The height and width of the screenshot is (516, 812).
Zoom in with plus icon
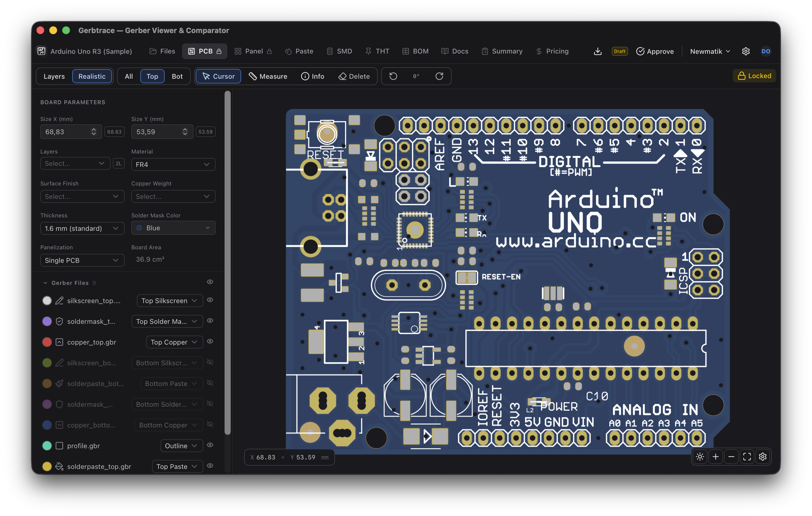click(x=716, y=457)
